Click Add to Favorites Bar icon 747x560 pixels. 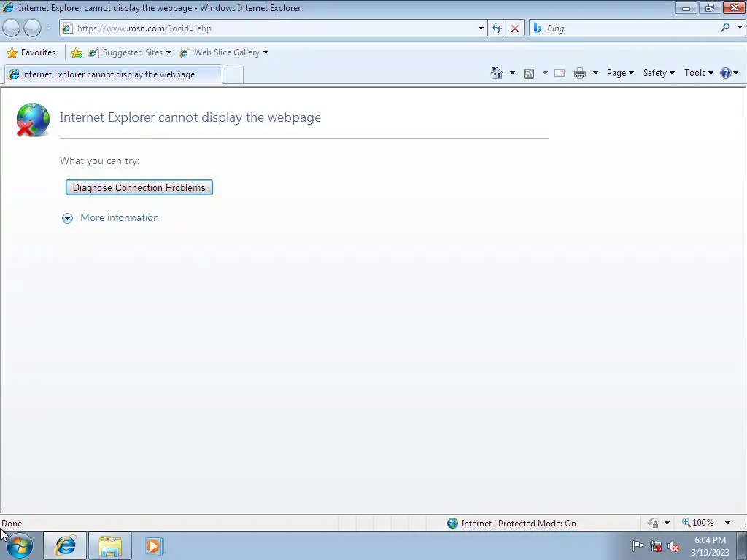(76, 52)
